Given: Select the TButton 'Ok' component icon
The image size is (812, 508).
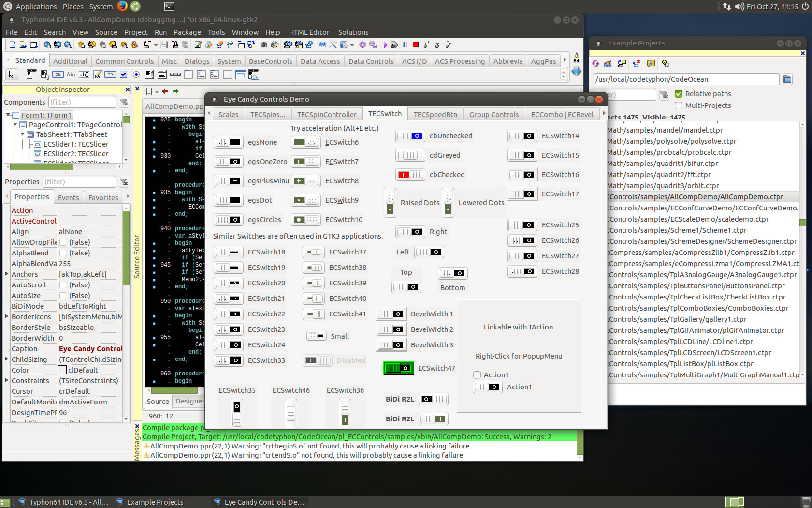Looking at the screenshot, I should tap(58, 75).
